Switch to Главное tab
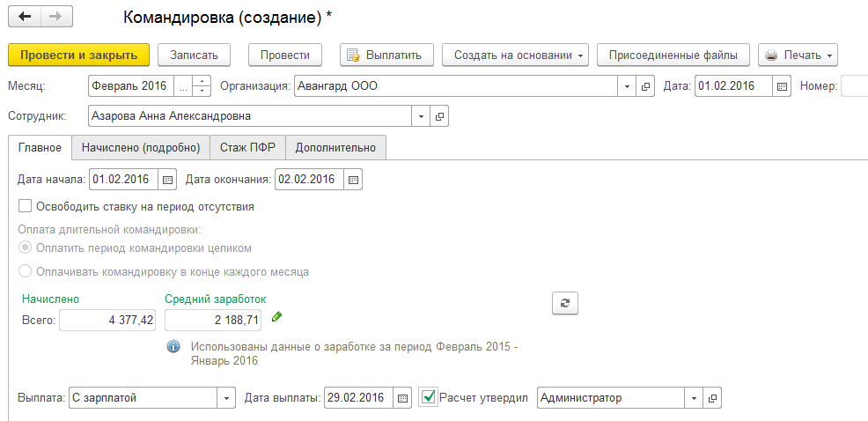Screen dimensions: 868x421 click(40, 148)
